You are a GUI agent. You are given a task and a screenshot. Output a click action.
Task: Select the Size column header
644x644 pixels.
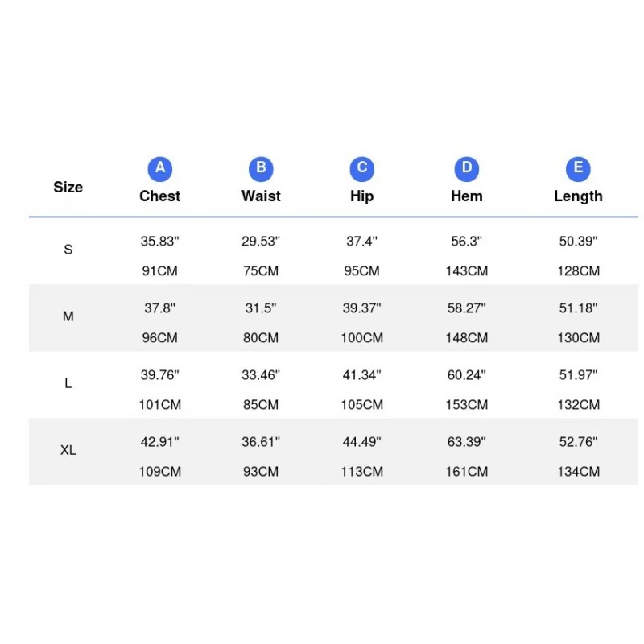68,188
